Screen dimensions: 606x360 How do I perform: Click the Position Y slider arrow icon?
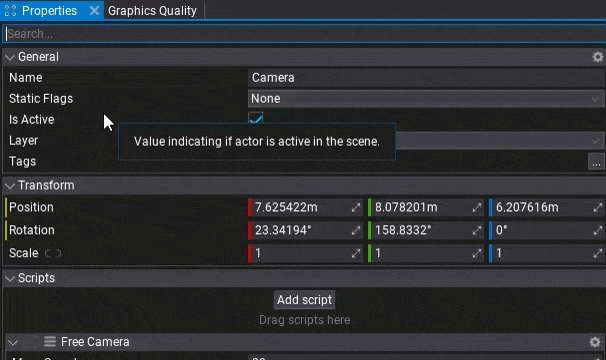click(x=477, y=208)
